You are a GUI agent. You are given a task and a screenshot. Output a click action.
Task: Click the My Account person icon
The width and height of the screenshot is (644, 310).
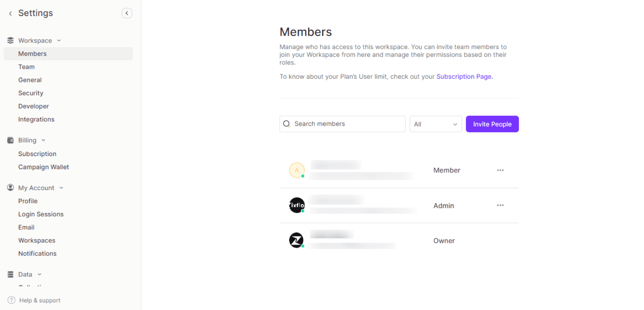(10, 188)
